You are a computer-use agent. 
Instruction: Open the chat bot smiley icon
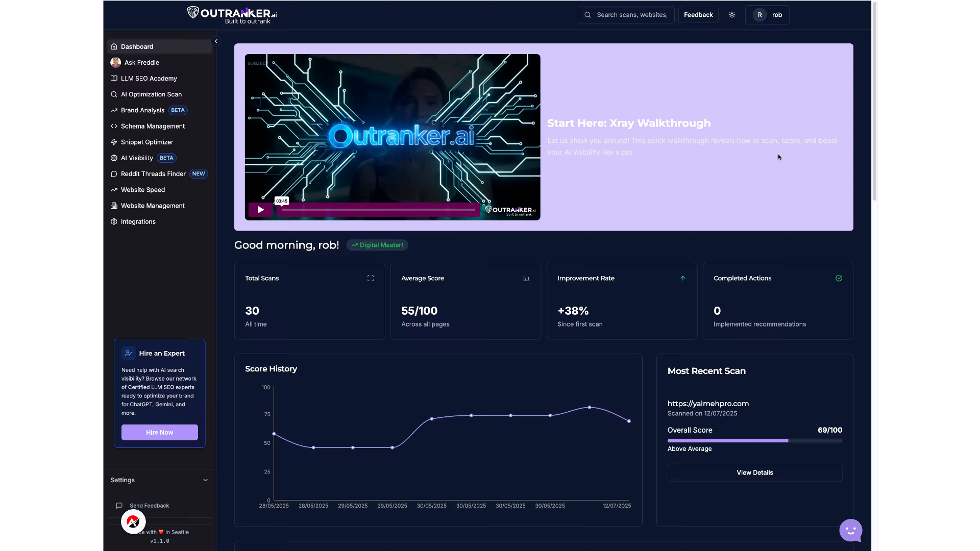click(850, 531)
